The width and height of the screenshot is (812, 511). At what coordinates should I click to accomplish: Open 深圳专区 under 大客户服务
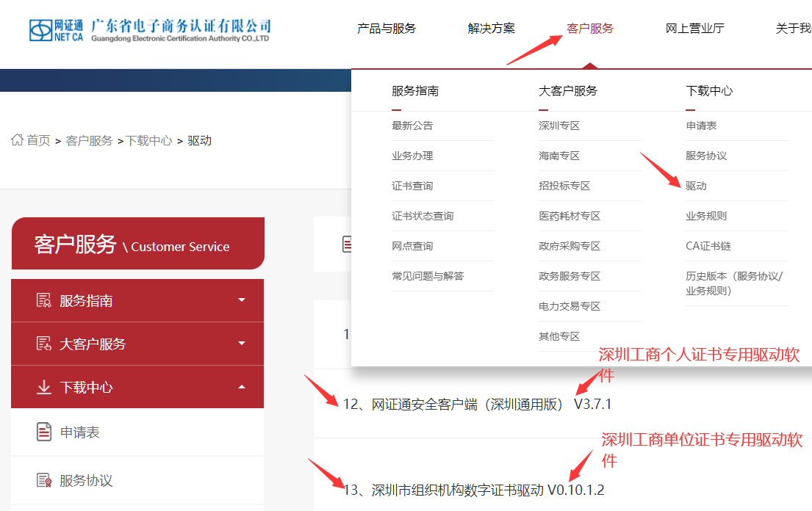559,126
